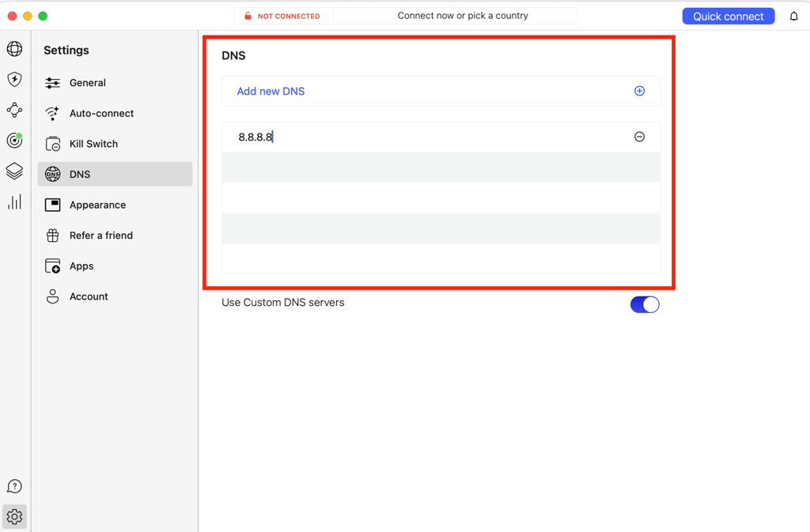This screenshot has height=532, width=810.
Task: Click the Quick connect button
Action: click(728, 17)
